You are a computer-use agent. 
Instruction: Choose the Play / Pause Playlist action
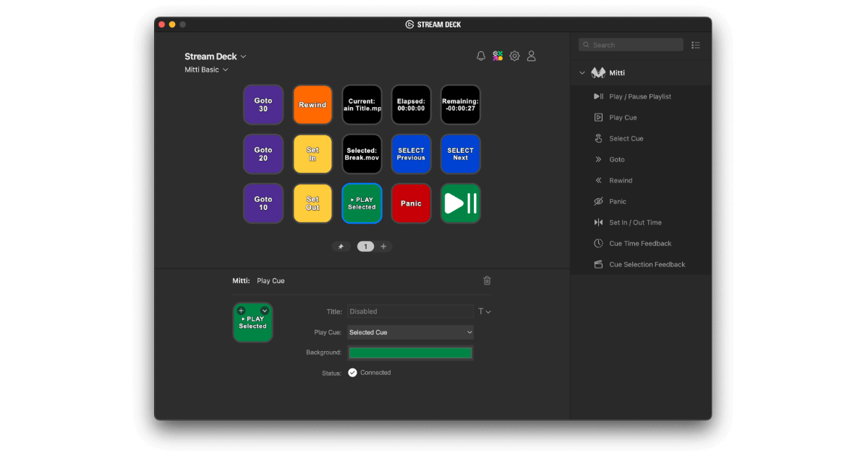tap(641, 96)
